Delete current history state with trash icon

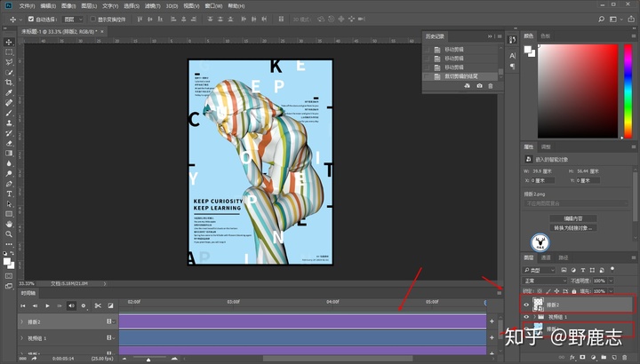pos(491,85)
